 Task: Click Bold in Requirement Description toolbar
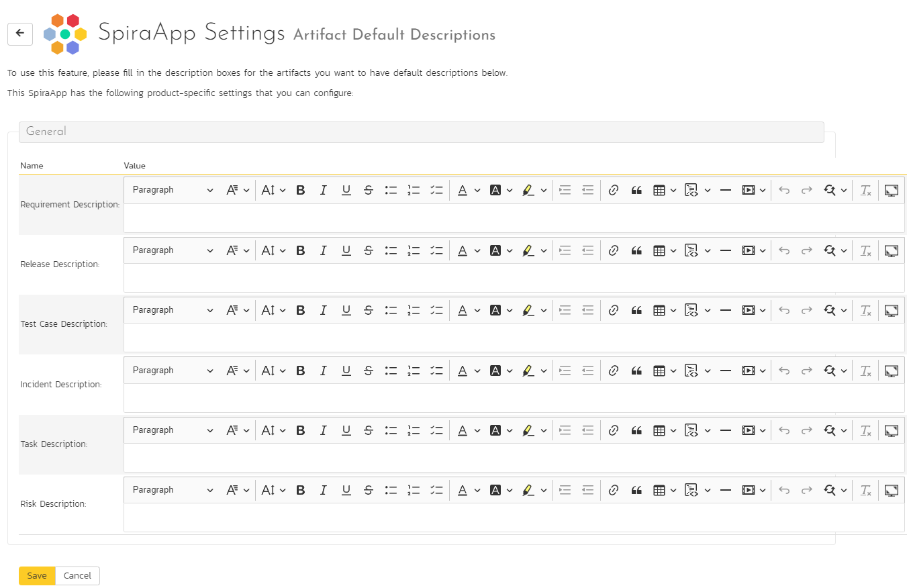(301, 190)
